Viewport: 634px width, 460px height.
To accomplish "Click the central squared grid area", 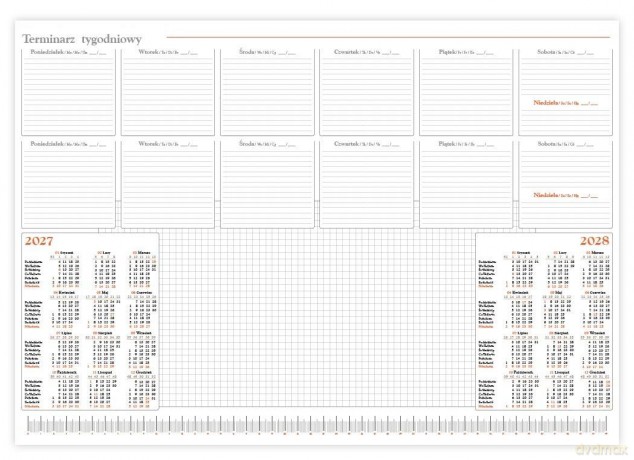I will pos(317,319).
